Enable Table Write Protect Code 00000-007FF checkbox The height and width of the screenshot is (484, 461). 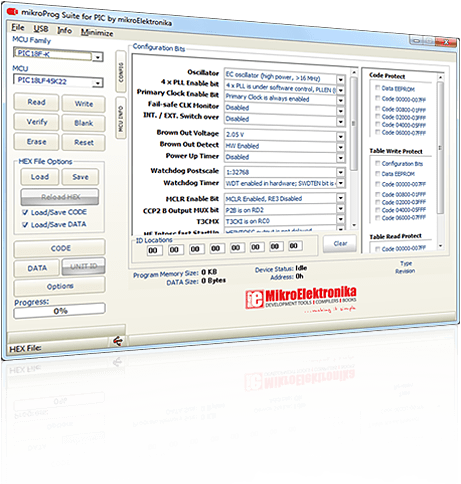point(378,184)
